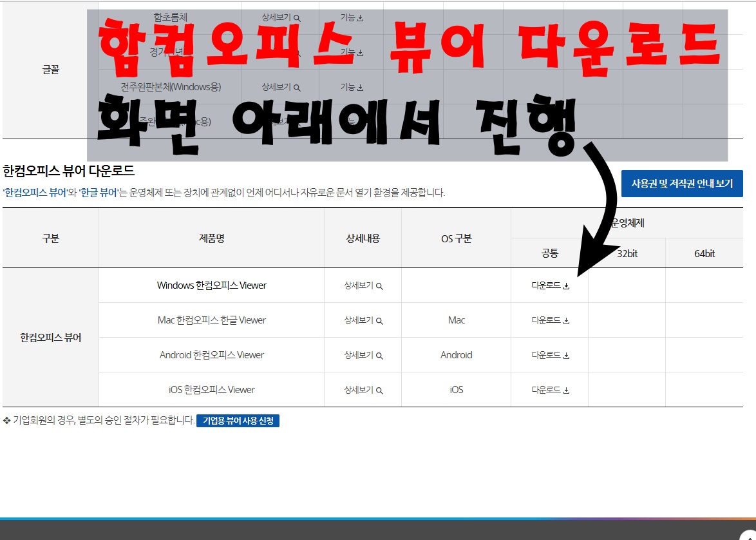Click the 제품명 column header
The height and width of the screenshot is (540, 756).
(x=212, y=238)
